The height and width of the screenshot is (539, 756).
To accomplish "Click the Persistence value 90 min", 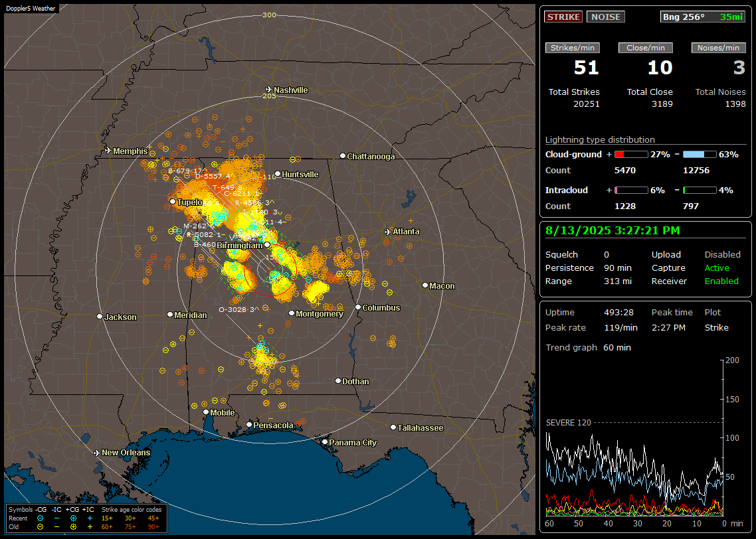I will pos(618,268).
